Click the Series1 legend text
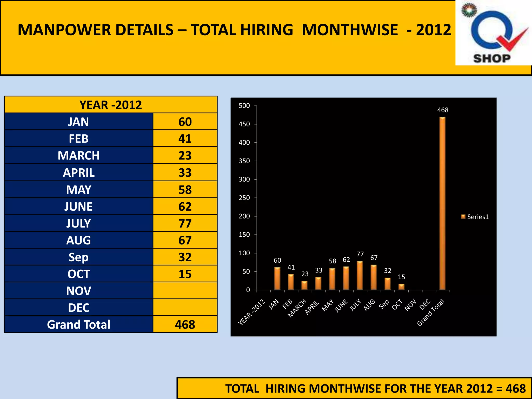 478,217
